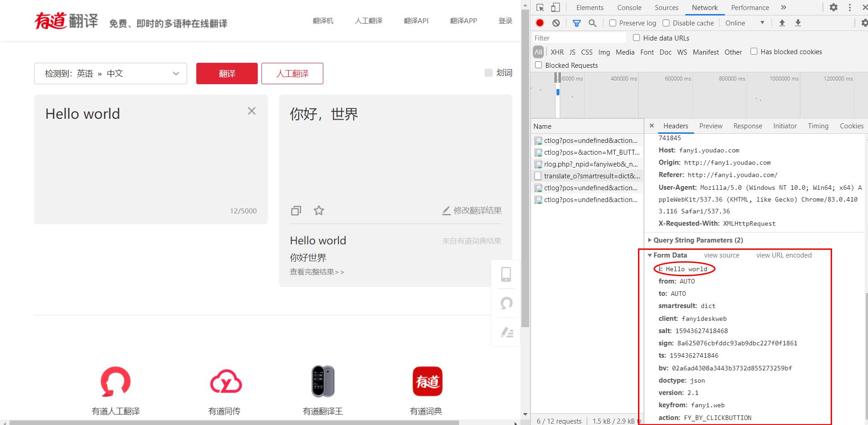The image size is (868, 425).
Task: Click the 人工翻译 outlined button
Action: tap(292, 73)
